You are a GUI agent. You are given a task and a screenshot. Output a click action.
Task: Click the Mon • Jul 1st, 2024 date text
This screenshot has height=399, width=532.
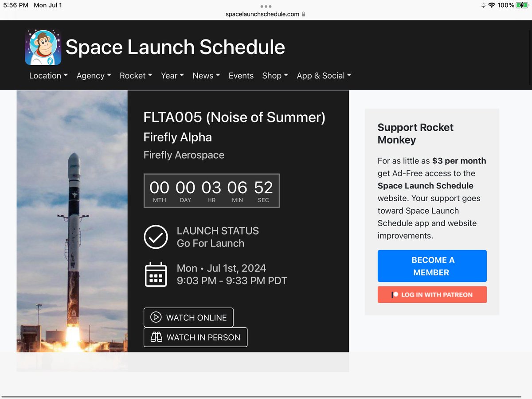tap(221, 268)
